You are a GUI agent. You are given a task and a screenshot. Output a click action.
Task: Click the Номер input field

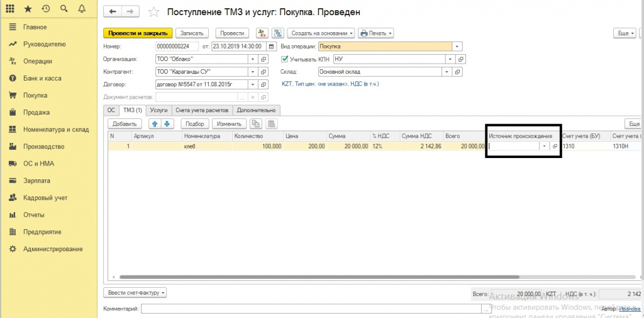(x=177, y=47)
